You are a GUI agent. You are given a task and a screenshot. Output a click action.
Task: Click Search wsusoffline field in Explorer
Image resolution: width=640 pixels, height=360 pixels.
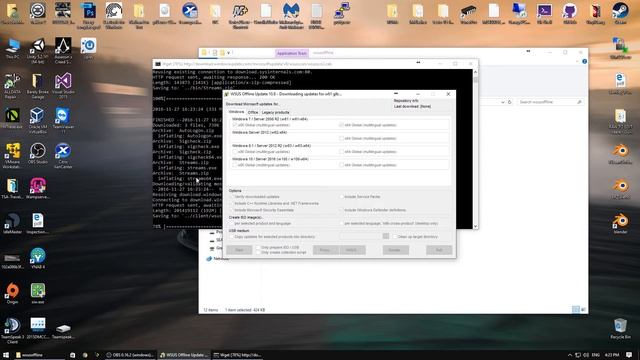pyautogui.click(x=549, y=102)
